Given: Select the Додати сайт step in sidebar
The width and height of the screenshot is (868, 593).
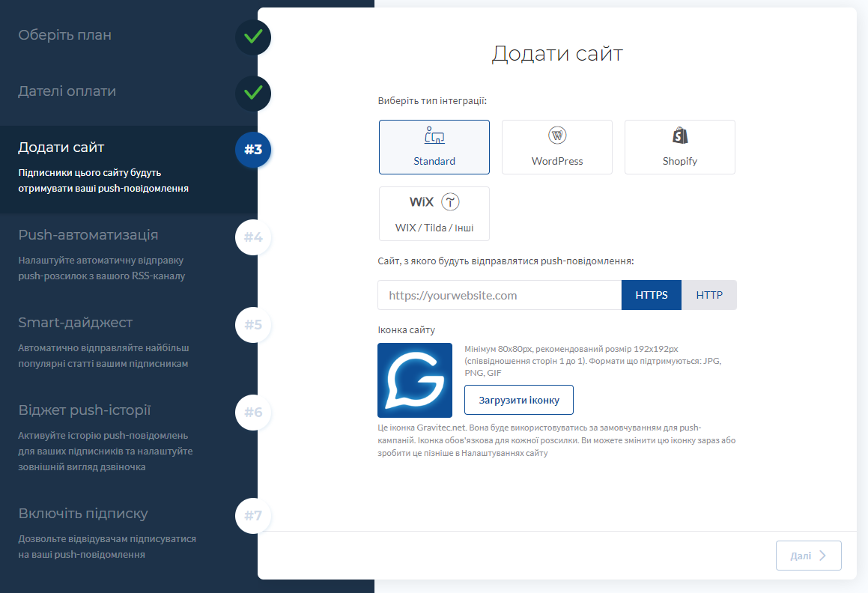Looking at the screenshot, I should coord(61,148).
